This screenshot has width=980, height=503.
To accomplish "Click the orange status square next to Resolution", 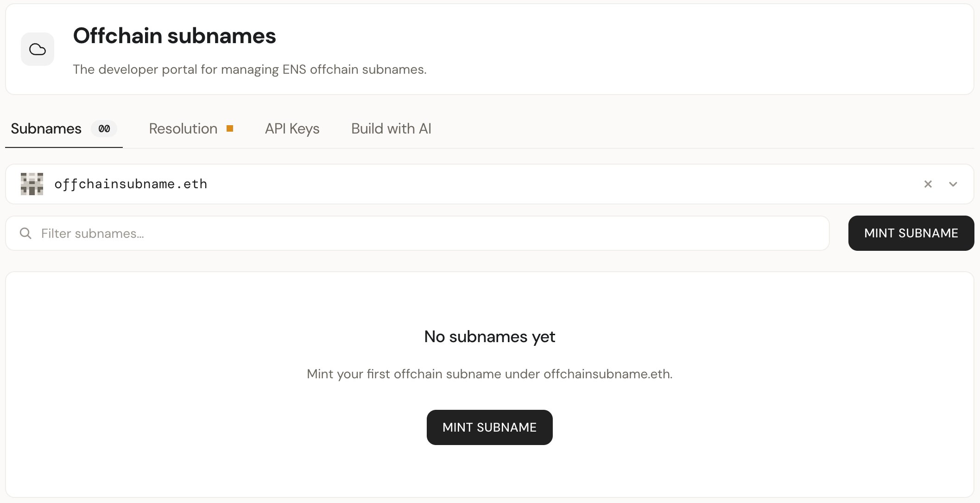I will [x=230, y=128].
